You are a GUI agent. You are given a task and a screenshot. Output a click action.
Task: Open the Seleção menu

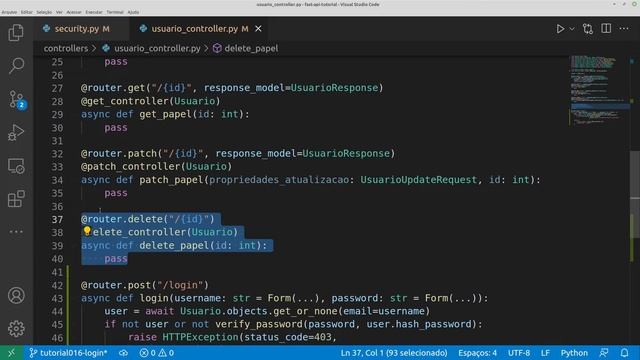[x=44, y=12]
